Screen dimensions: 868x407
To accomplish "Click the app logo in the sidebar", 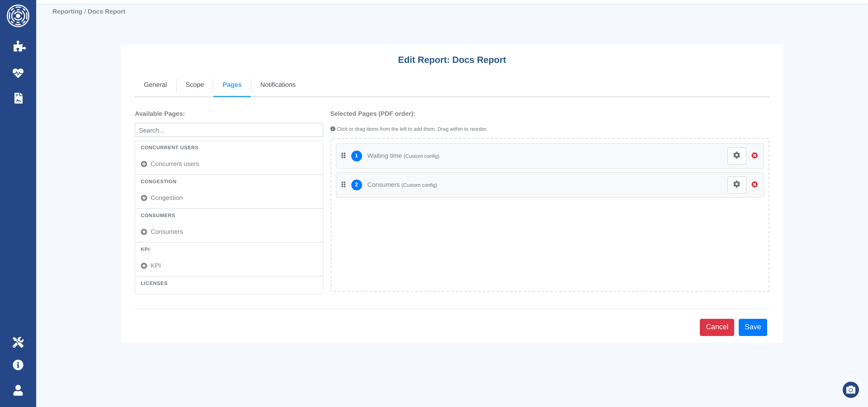I will (18, 16).
